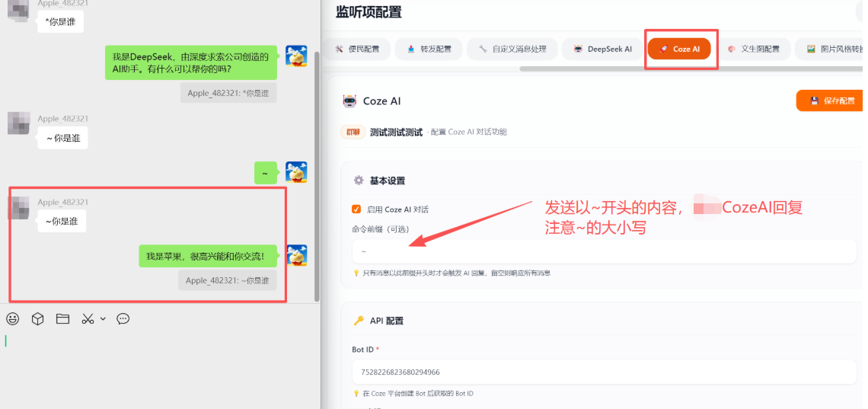Click the Bot ID label

[x=363, y=350]
